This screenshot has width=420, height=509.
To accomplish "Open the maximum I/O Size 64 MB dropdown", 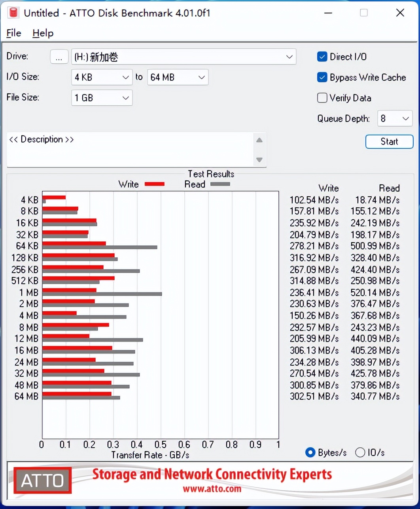I will pos(178,77).
